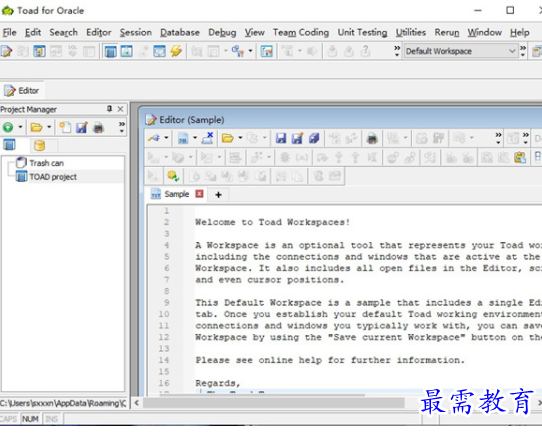The height and width of the screenshot is (433, 542).
Task: Click the close tab icon with blue X in the Editor toolbar
Action: pos(207,138)
